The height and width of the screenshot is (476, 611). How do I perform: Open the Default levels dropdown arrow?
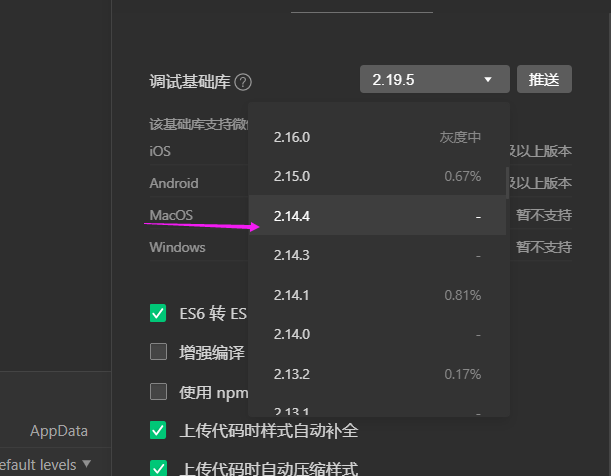[x=87, y=464]
